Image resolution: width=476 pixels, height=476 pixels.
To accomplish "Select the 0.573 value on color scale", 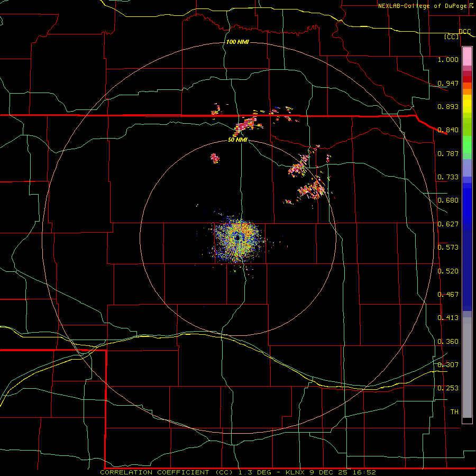I will 448,248.
